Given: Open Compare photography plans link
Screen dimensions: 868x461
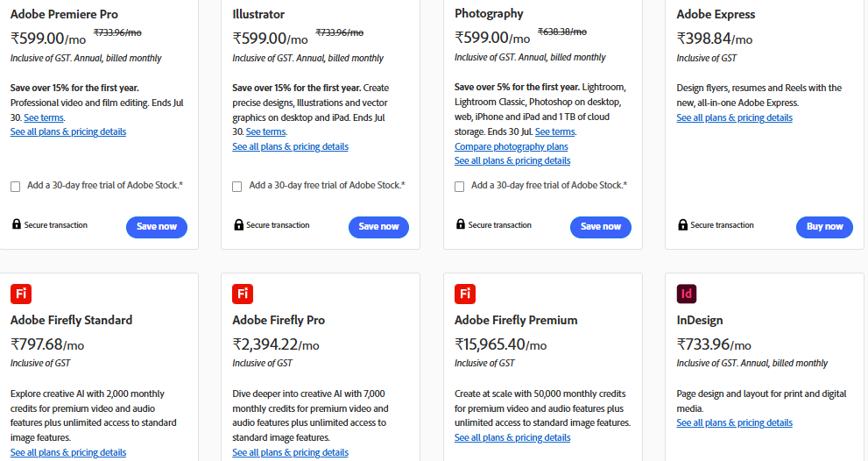Looking at the screenshot, I should pyautogui.click(x=511, y=146).
